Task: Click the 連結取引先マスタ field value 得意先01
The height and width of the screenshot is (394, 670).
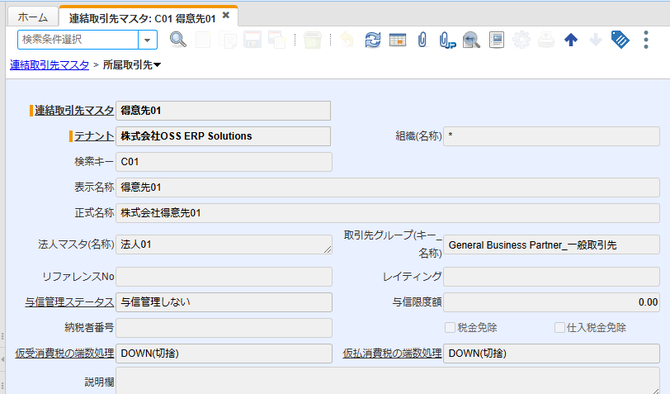Action: [223, 111]
